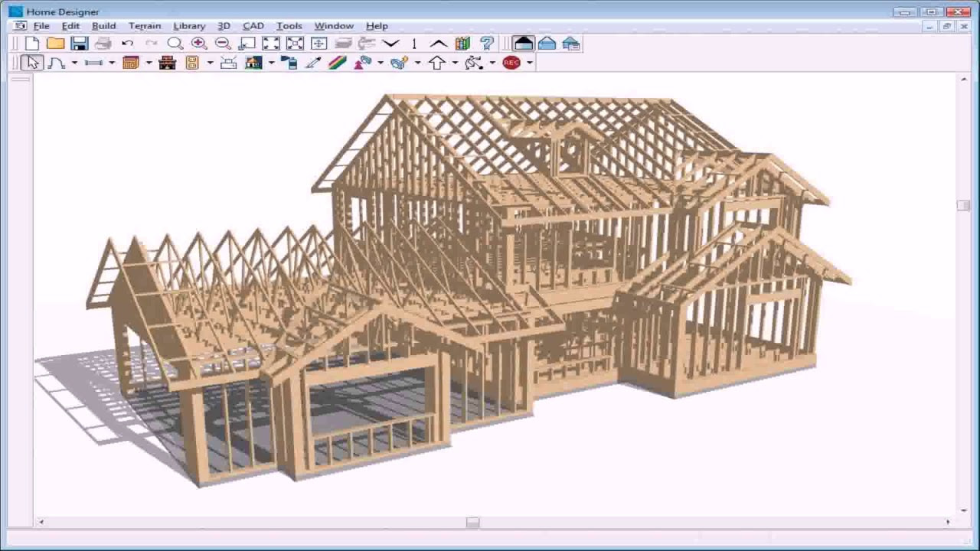Zoom in with the plus magnifier icon

coord(199,44)
